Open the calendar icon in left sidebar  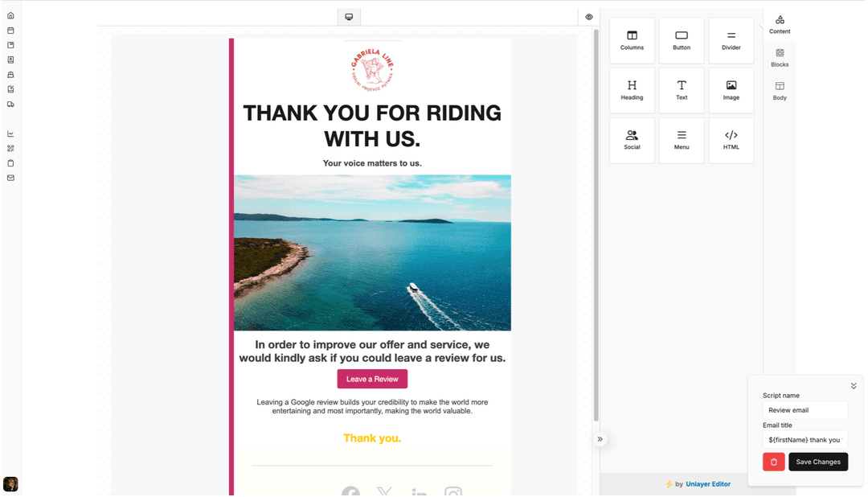[x=10, y=31]
